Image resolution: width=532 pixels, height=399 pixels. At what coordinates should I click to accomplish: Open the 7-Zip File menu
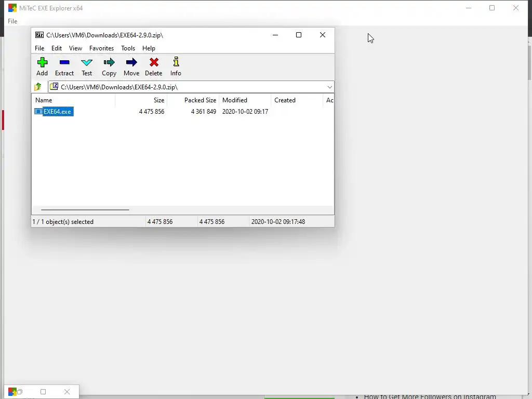[39, 48]
